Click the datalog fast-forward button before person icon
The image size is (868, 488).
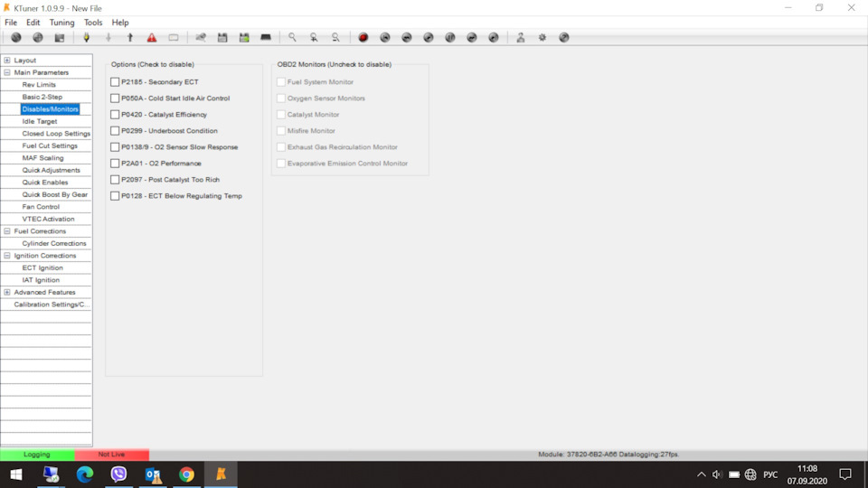click(x=494, y=38)
